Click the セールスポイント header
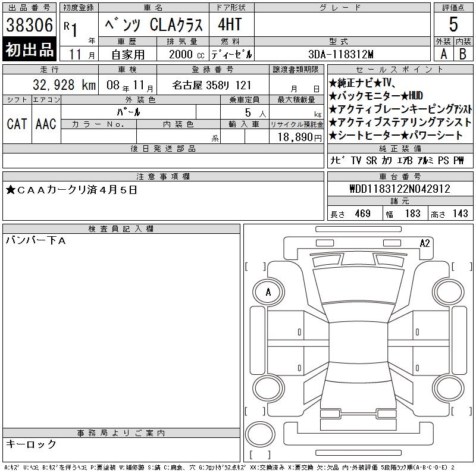476x476 pixels. coord(400,70)
